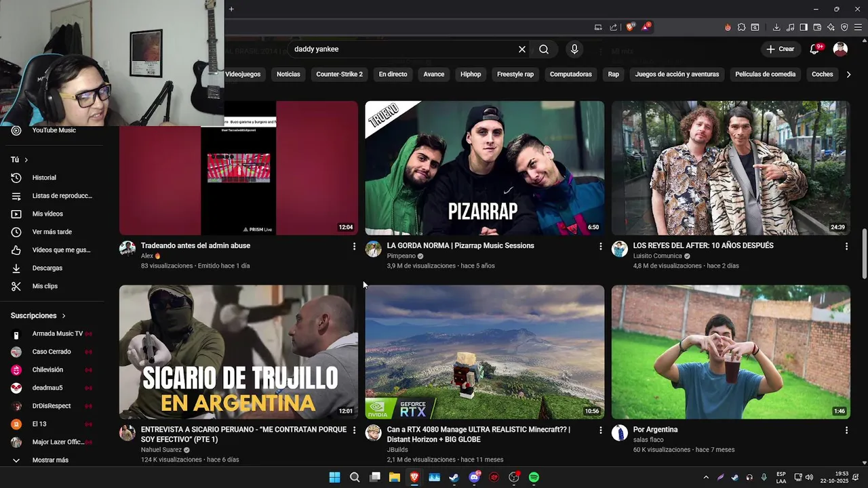This screenshot has height=488, width=868.
Task: Open browser downloads arrow icon
Action: [x=776, y=27]
